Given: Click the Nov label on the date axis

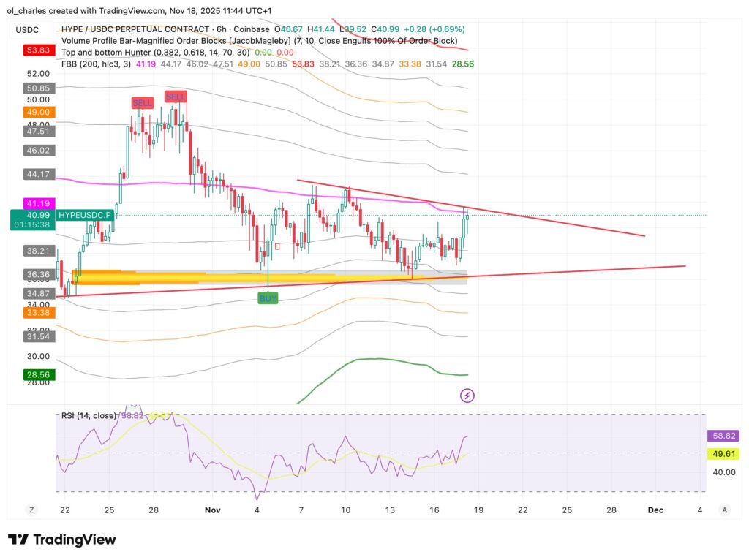Looking at the screenshot, I should pyautogui.click(x=213, y=510).
